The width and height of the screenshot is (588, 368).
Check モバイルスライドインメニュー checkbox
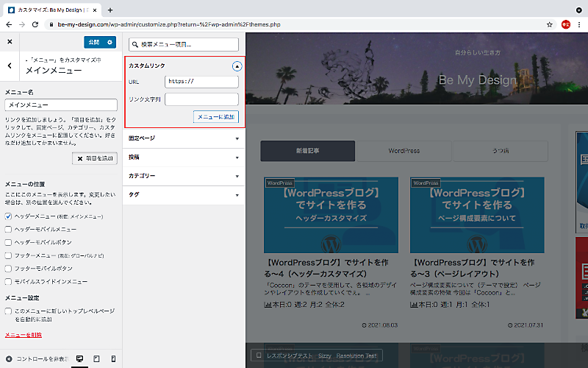point(9,281)
